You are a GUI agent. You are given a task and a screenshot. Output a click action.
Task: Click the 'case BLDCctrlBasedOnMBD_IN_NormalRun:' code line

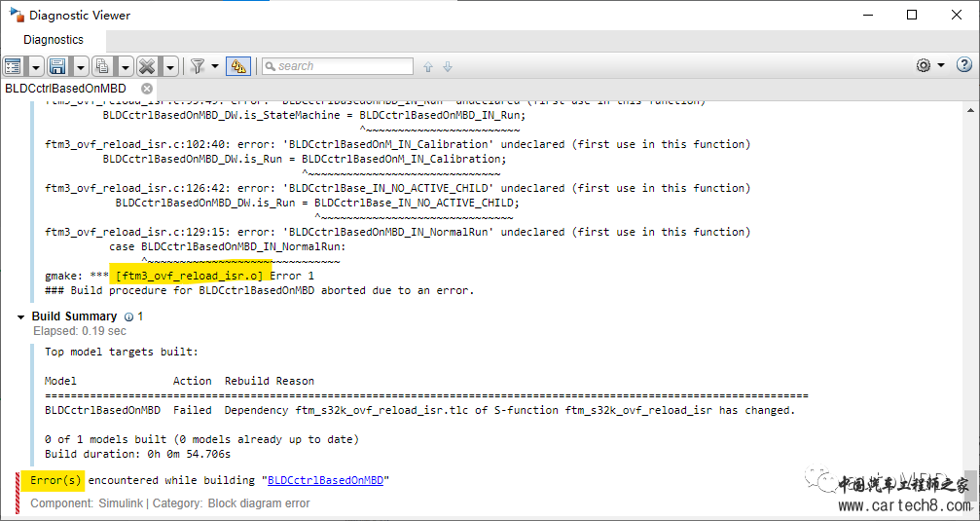228,246
